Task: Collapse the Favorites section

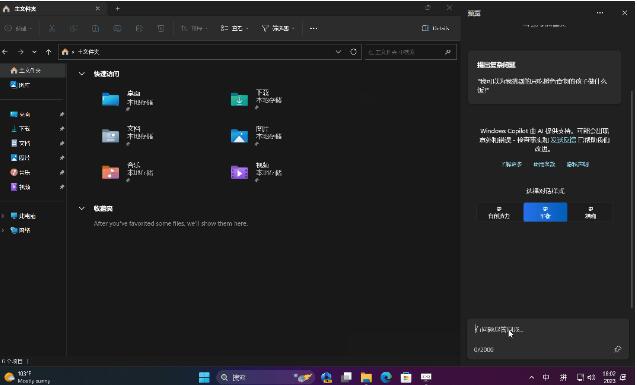Action: point(82,208)
